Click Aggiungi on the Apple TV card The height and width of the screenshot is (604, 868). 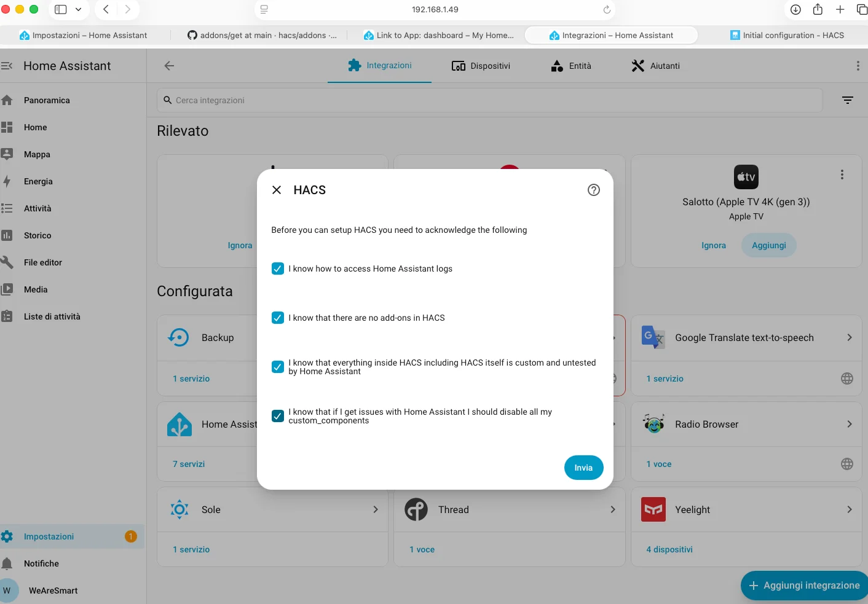click(769, 245)
